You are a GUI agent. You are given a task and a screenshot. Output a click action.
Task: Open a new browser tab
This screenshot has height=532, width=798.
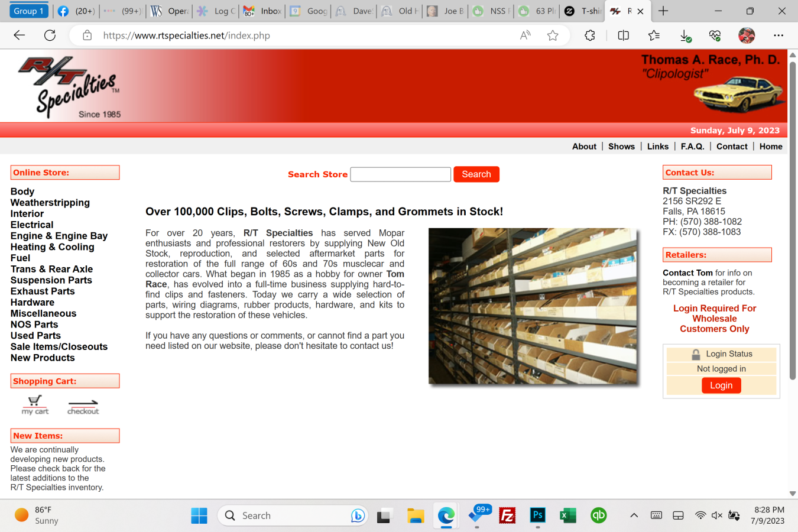click(663, 11)
